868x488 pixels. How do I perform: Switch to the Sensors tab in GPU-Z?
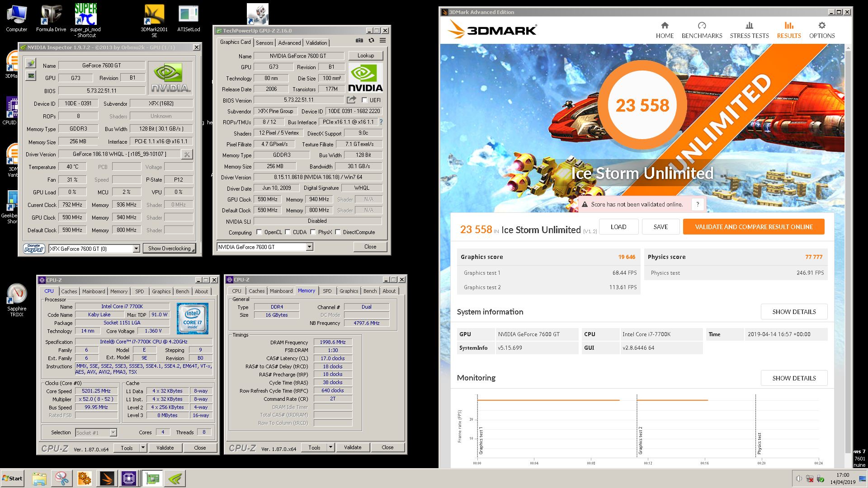click(x=264, y=42)
